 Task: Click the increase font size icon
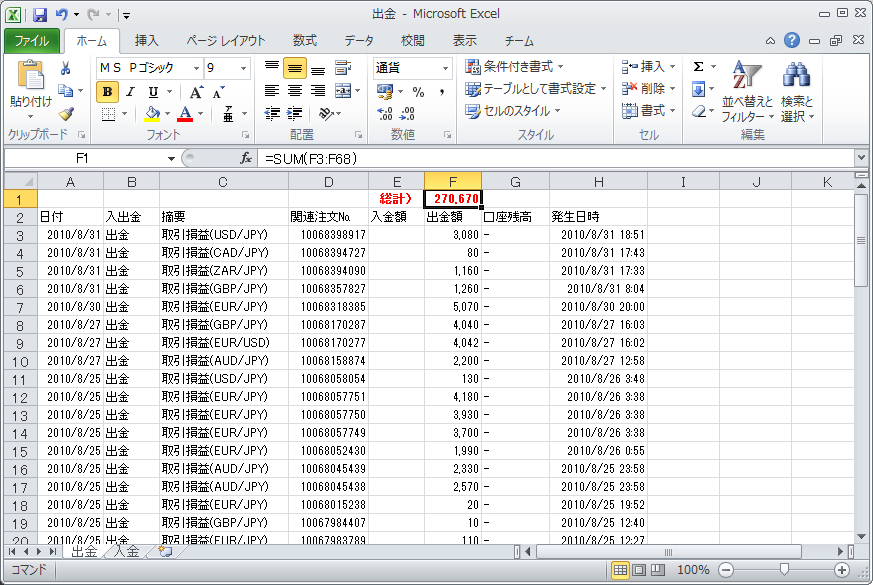(x=196, y=91)
